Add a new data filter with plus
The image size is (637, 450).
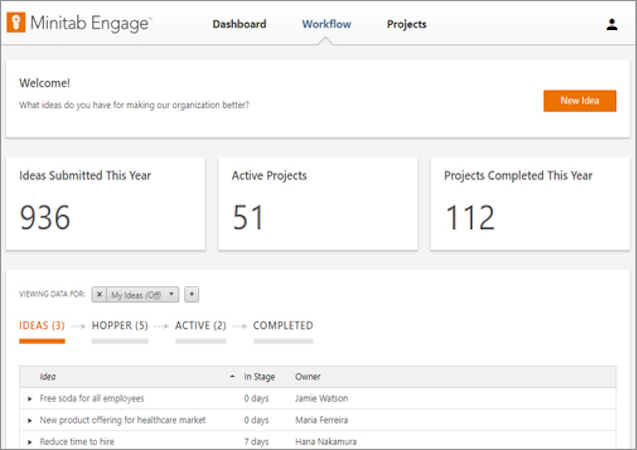click(192, 294)
